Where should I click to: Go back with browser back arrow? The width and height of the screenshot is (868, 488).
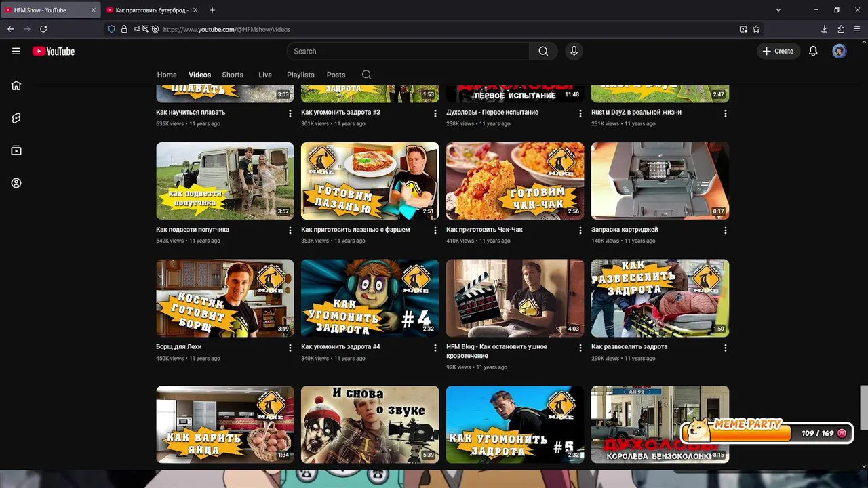11,29
